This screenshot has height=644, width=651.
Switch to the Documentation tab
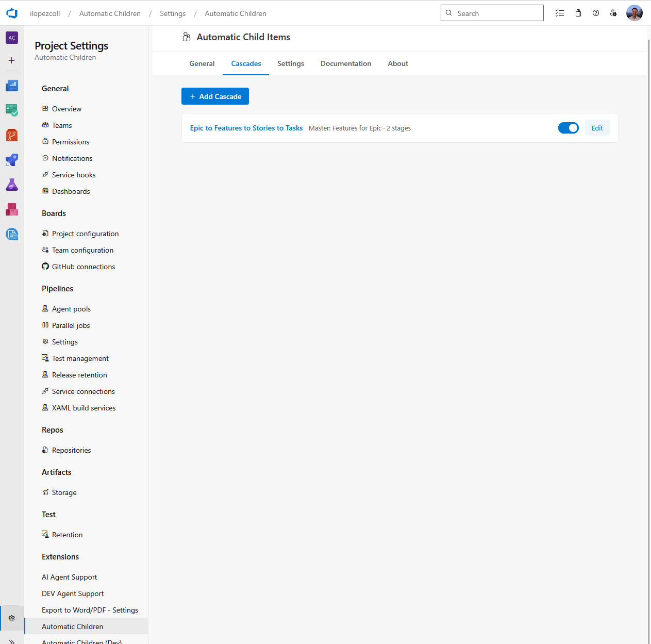tap(346, 63)
